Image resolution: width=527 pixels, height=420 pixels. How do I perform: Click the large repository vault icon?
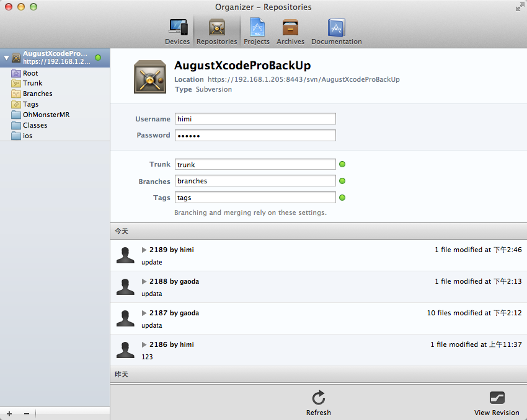150,77
